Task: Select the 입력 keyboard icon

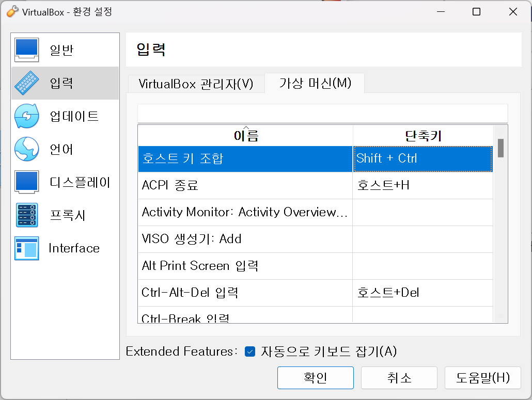Action: click(26, 83)
